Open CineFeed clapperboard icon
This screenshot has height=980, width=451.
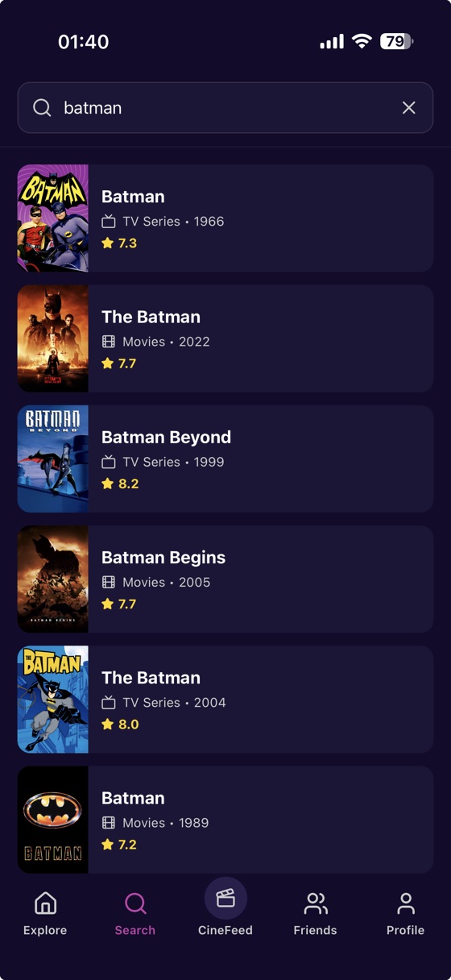tap(225, 898)
